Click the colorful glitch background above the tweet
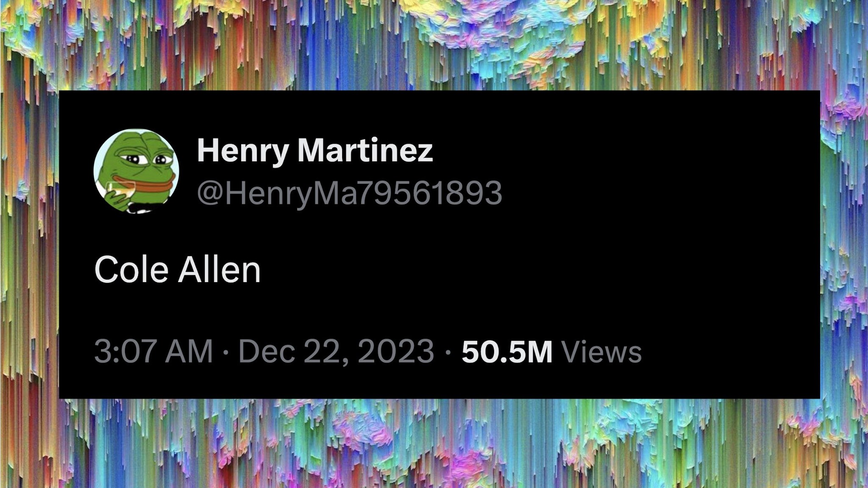The image size is (868, 488). pos(434,44)
